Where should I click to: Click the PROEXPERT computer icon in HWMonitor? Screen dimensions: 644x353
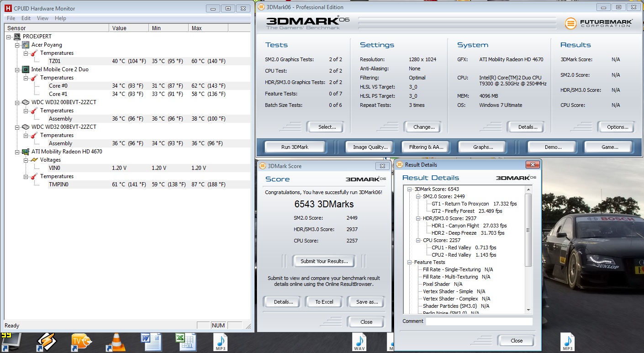(17, 37)
